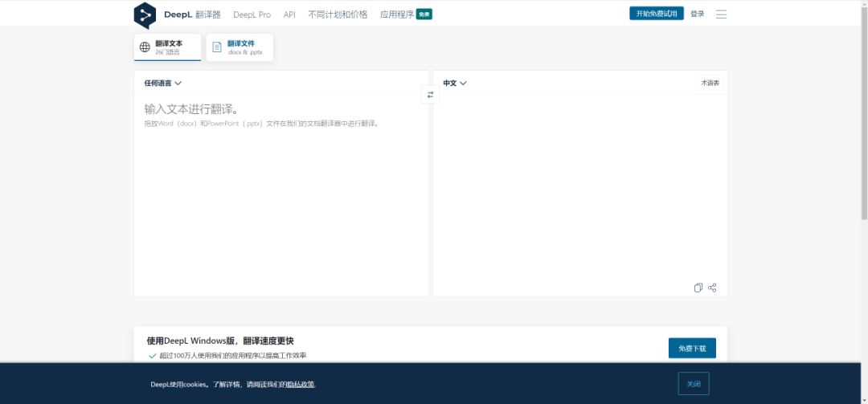Open DeepL 翻译器 in navigation

pos(192,14)
